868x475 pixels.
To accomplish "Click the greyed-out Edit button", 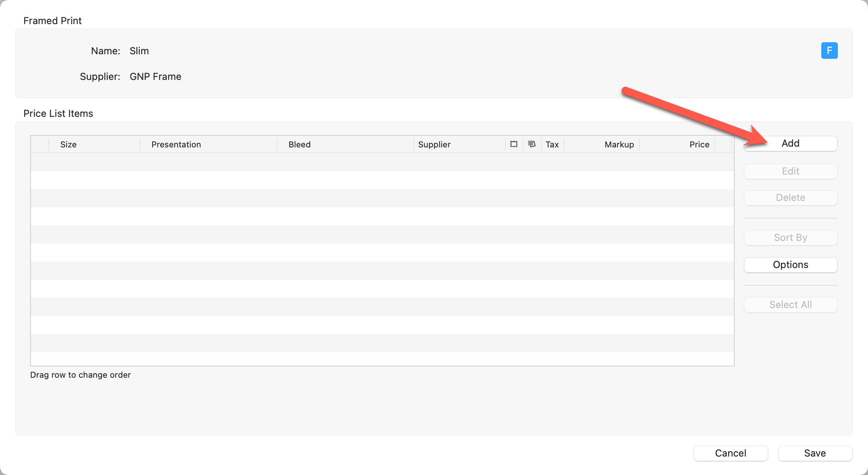I will (x=790, y=172).
